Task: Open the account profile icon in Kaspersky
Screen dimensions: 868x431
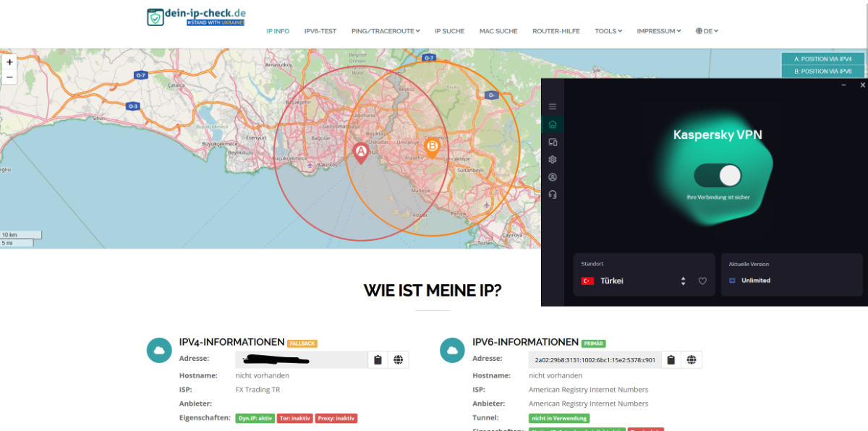Action: pyautogui.click(x=552, y=177)
